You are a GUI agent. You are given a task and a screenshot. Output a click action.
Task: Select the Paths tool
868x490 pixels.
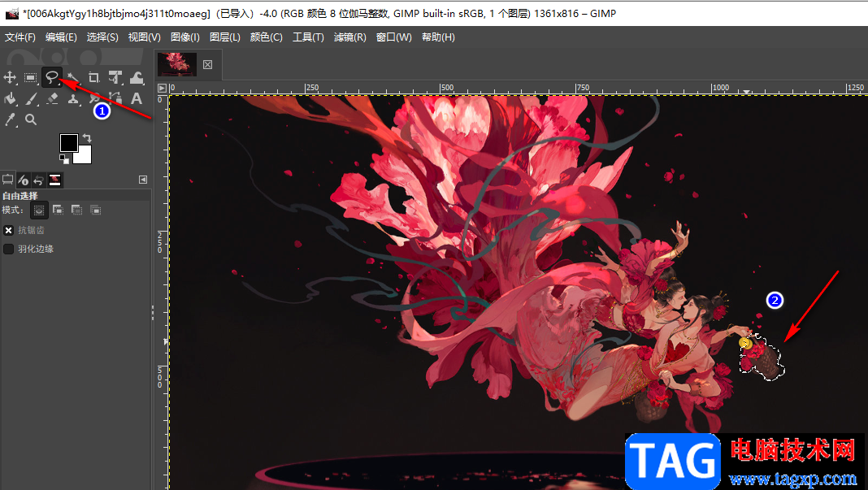coord(115,98)
